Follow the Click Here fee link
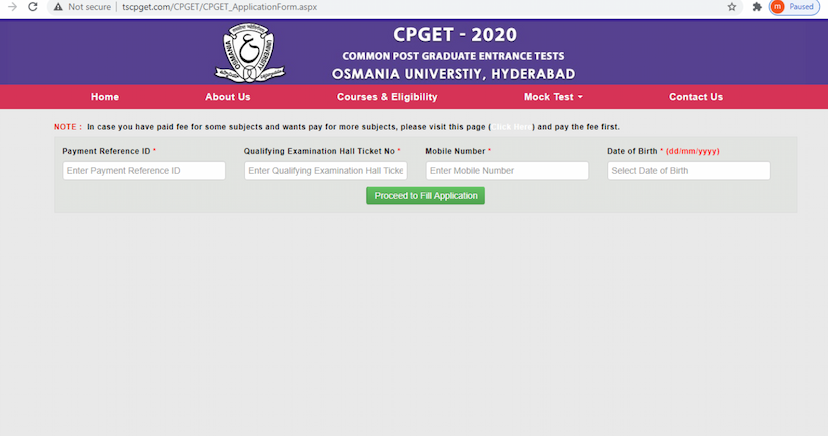828x436 pixels. click(x=512, y=127)
